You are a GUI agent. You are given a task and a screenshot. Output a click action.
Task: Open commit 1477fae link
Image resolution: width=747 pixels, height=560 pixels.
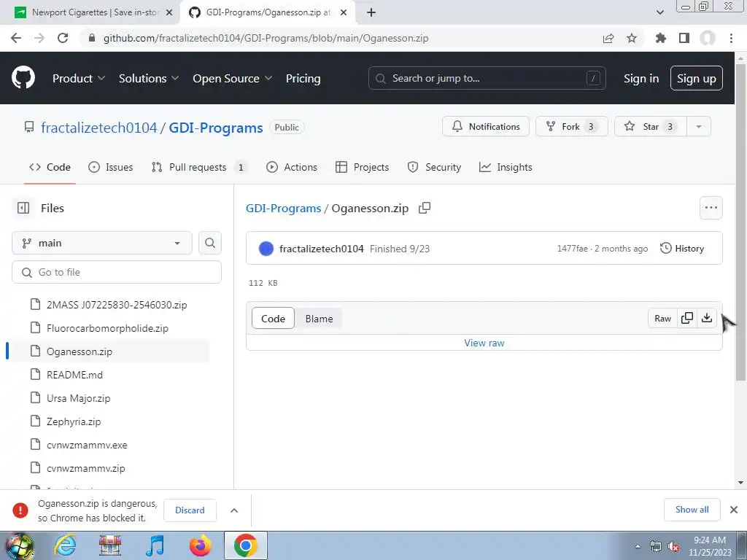coord(572,249)
